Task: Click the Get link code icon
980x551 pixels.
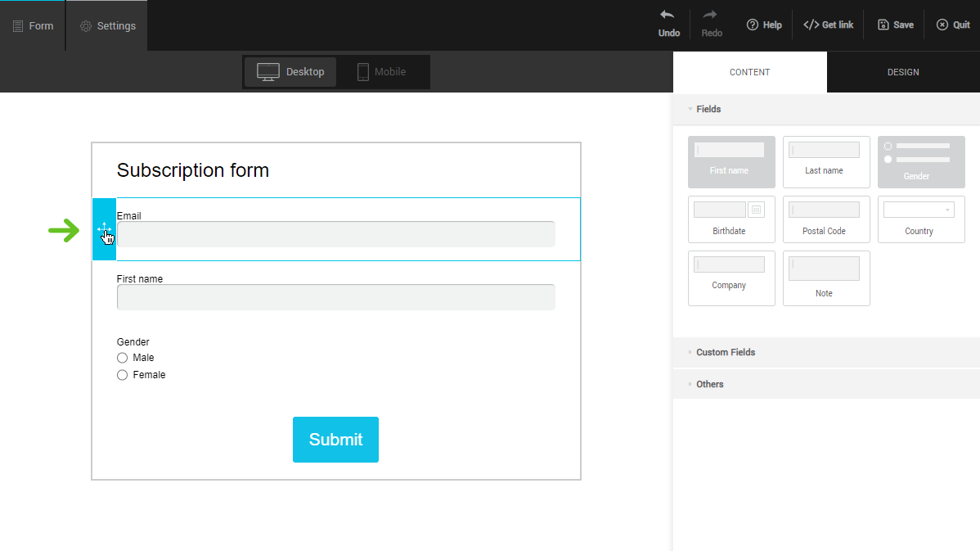Action: click(x=811, y=25)
